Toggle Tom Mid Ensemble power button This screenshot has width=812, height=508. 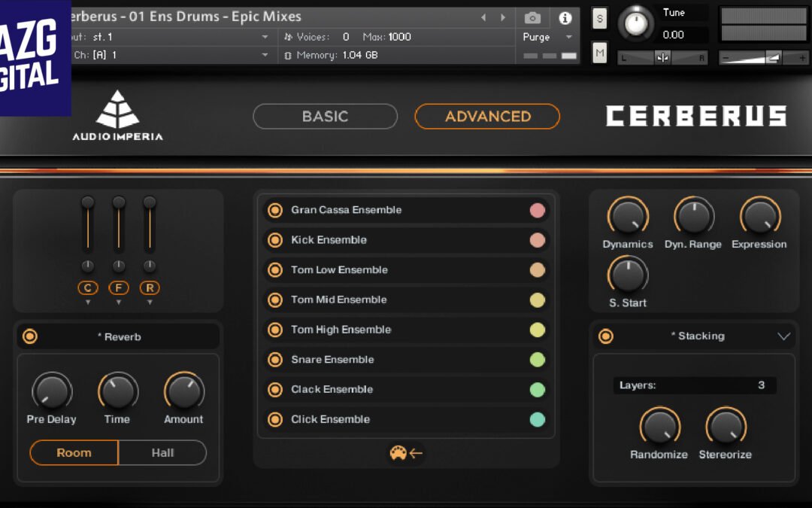pos(275,300)
